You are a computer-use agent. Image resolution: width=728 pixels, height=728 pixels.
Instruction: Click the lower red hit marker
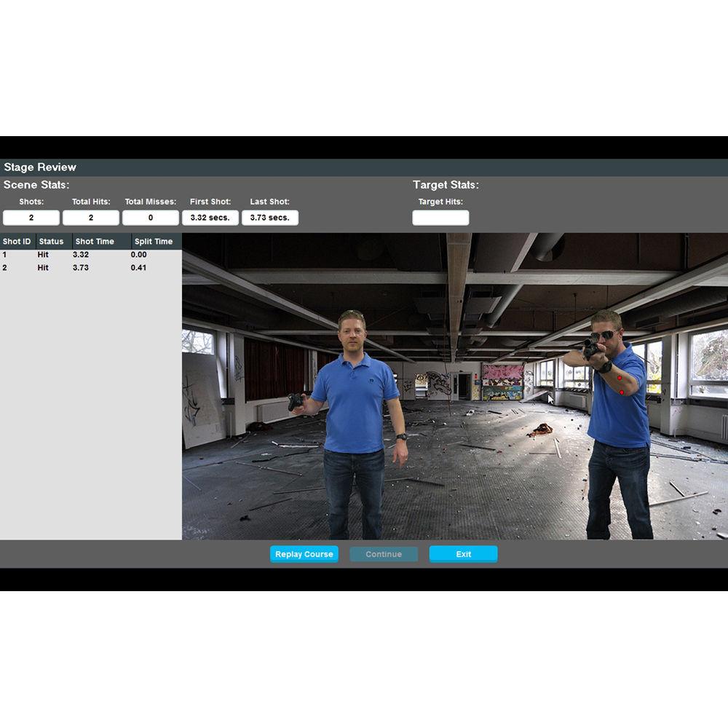click(622, 392)
